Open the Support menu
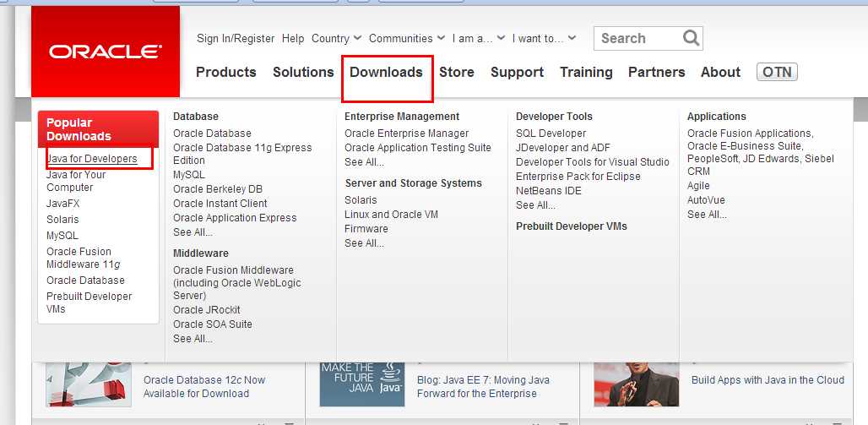Image resolution: width=868 pixels, height=425 pixels. click(x=517, y=72)
